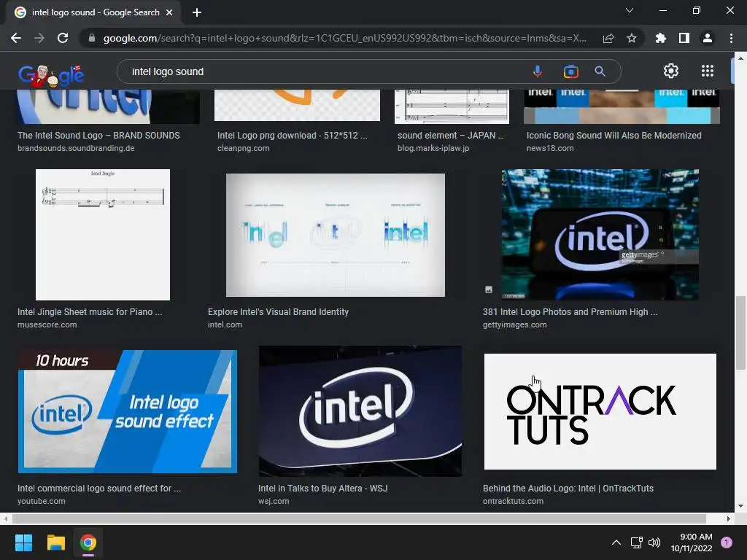Click the ontracktuts.com source text
The height and width of the screenshot is (560, 747).
(513, 501)
